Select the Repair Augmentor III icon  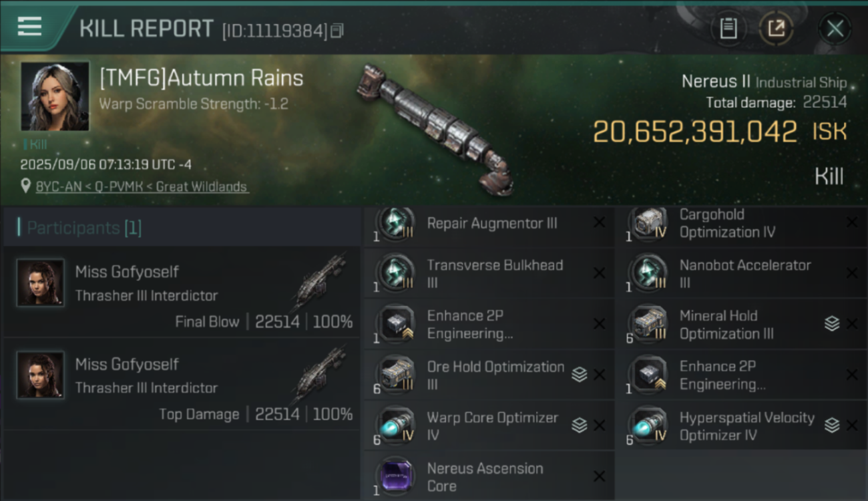click(x=395, y=223)
